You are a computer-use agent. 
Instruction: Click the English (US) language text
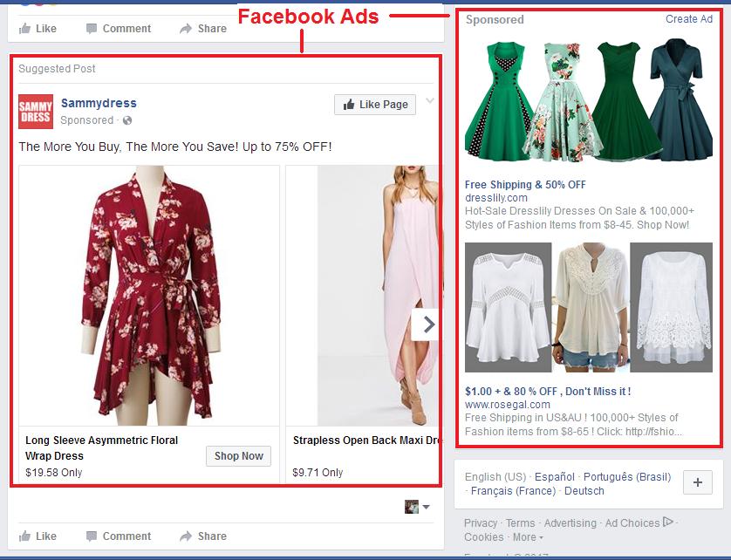click(x=495, y=477)
